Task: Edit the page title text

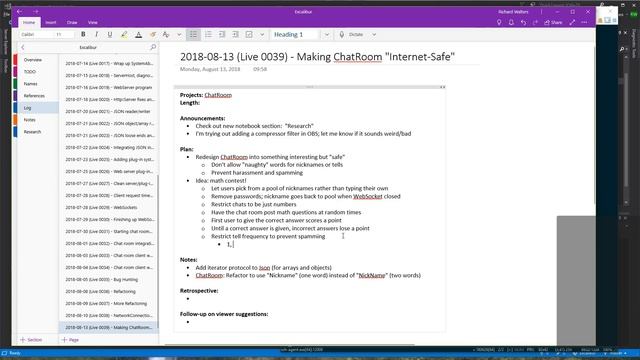Action: [317, 57]
